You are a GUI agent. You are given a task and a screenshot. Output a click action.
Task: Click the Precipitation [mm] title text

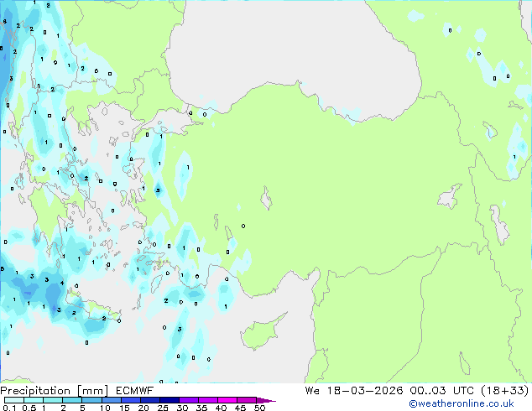(50, 391)
